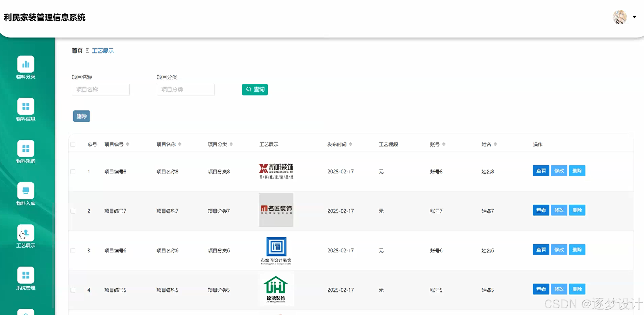Click the 姓名5 cell

click(x=488, y=290)
